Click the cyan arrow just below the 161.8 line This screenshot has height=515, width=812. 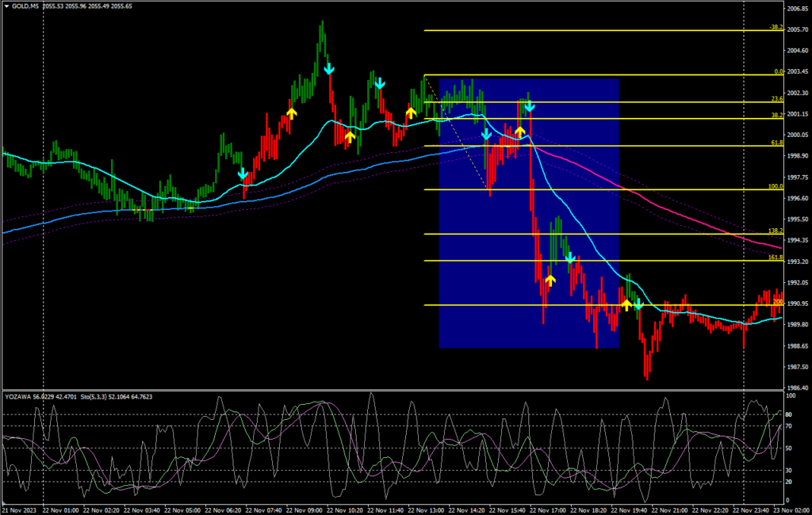(x=569, y=258)
